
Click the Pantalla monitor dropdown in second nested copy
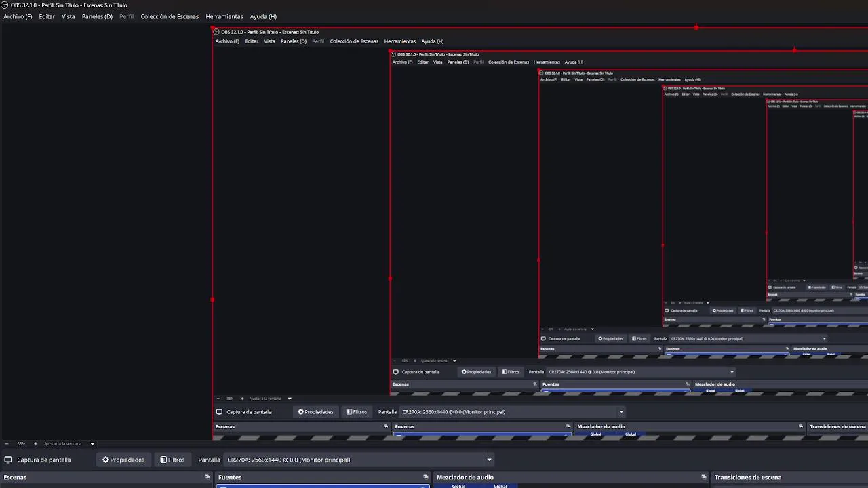[641, 372]
